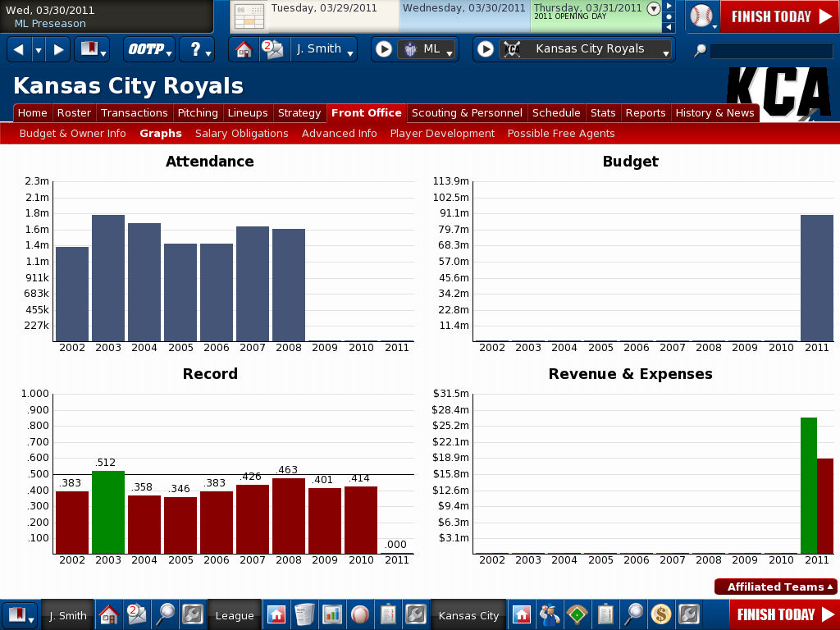
Task: Switch to the Schedule tab
Action: (556, 113)
